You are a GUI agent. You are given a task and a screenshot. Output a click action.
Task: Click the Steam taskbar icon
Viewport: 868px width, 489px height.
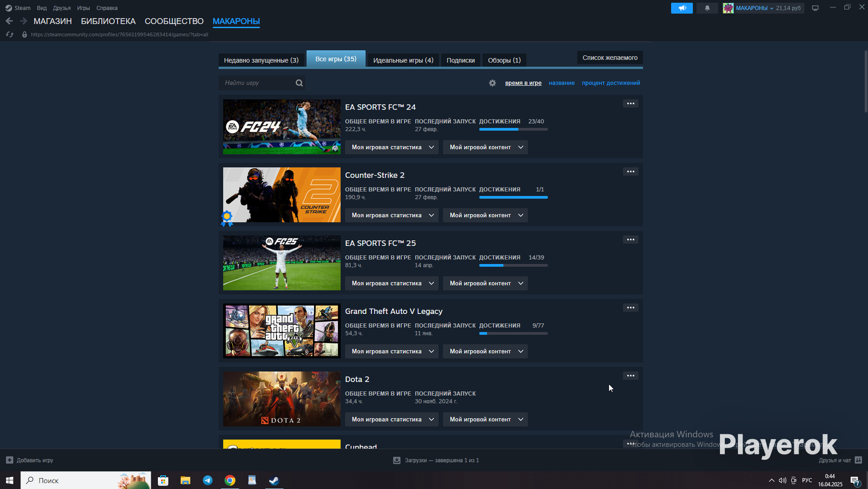274,480
